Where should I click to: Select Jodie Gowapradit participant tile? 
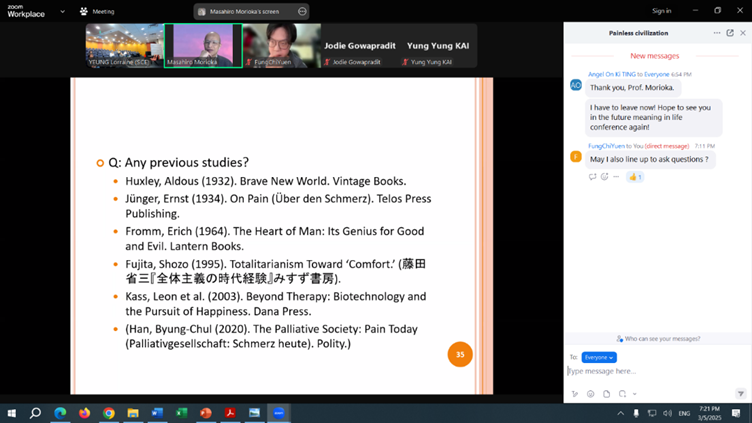tap(360, 46)
